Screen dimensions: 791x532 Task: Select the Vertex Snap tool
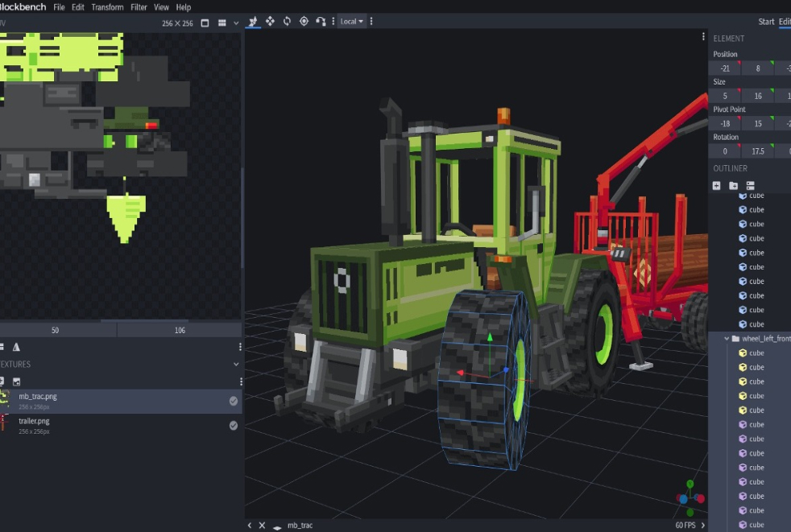coord(321,21)
